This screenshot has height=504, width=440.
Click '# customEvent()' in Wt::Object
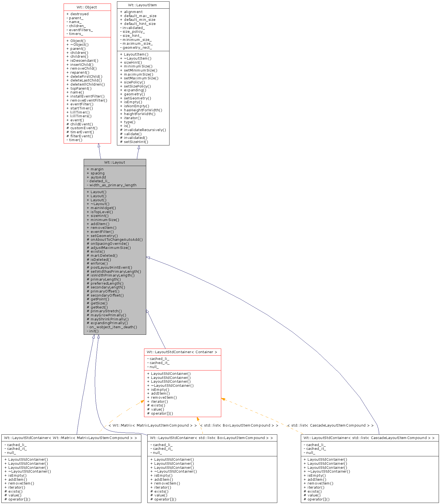click(x=82, y=128)
